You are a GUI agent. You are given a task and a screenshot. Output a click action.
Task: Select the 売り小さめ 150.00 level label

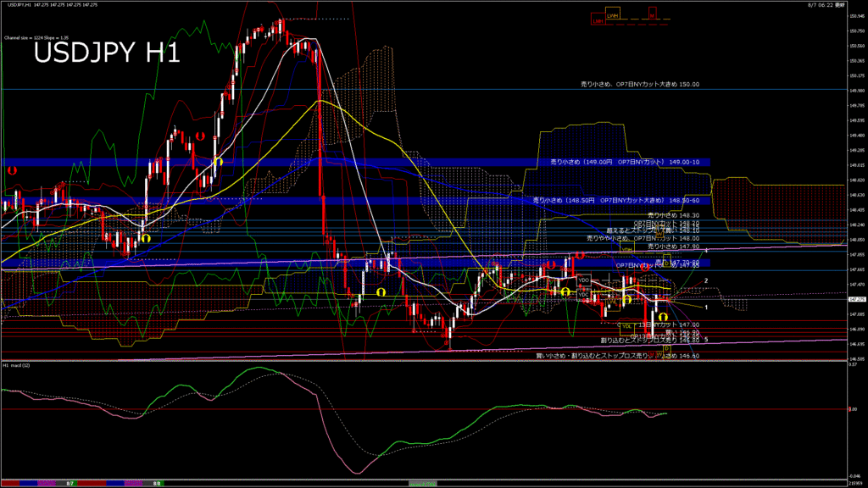point(640,85)
